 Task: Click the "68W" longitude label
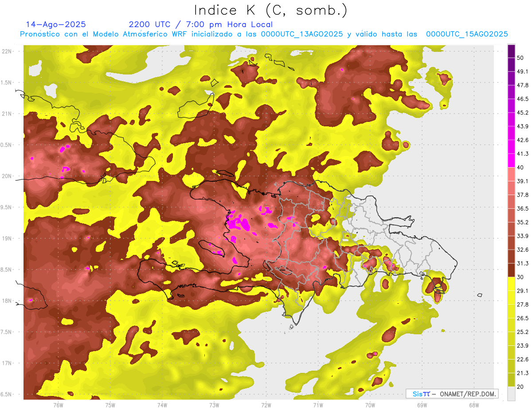(x=474, y=405)
